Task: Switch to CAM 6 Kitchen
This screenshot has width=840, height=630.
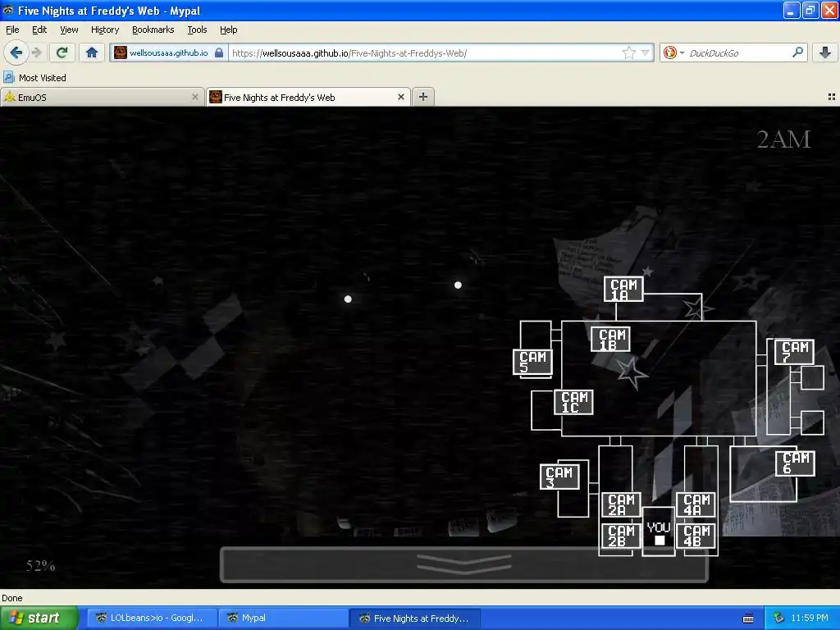Action: 795,463
